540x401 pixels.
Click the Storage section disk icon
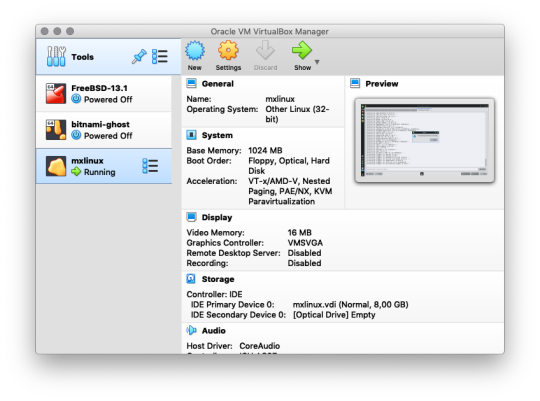pyautogui.click(x=191, y=278)
